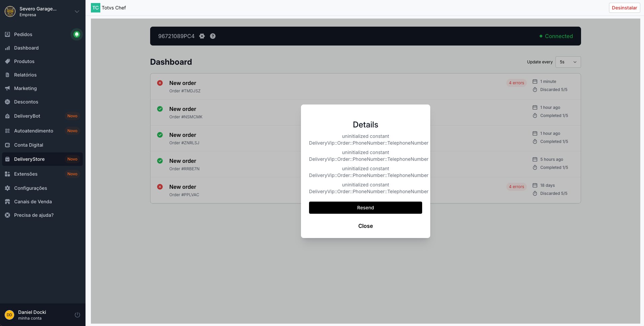Open Configurações in the sidebar
The height and width of the screenshot is (326, 644).
(30, 188)
